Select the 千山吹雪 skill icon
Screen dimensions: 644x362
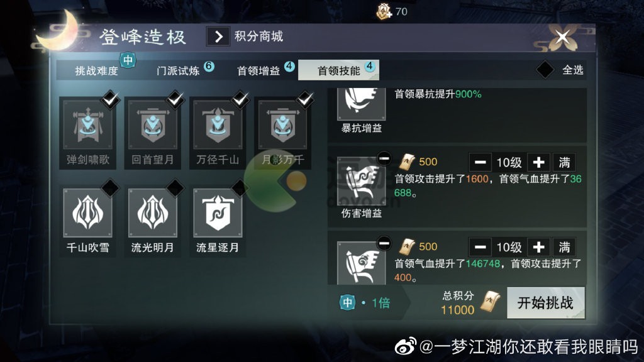point(87,213)
